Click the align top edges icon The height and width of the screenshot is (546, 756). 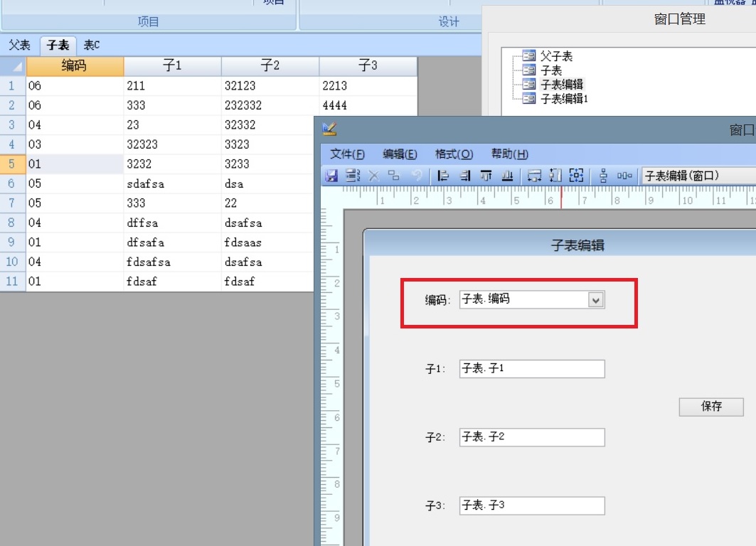tap(486, 176)
